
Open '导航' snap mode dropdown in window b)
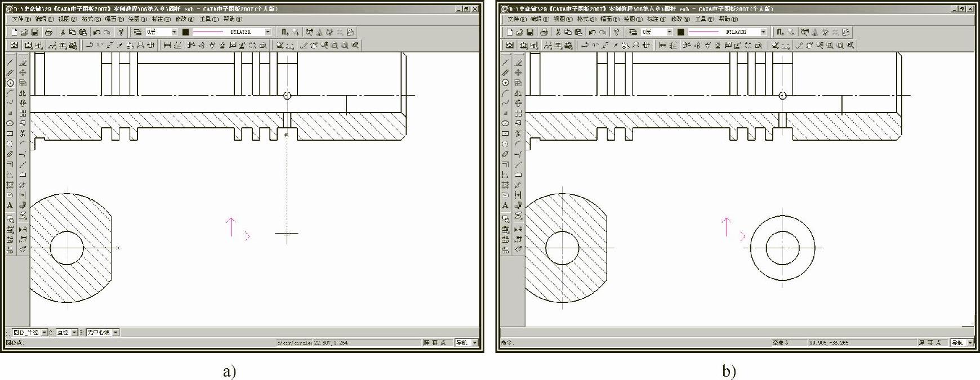(970, 342)
